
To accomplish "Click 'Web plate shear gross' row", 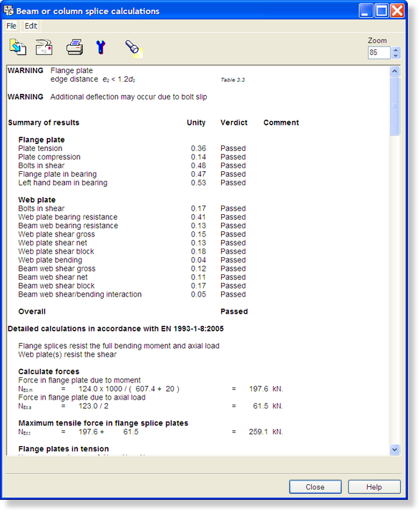I will coord(57,234).
